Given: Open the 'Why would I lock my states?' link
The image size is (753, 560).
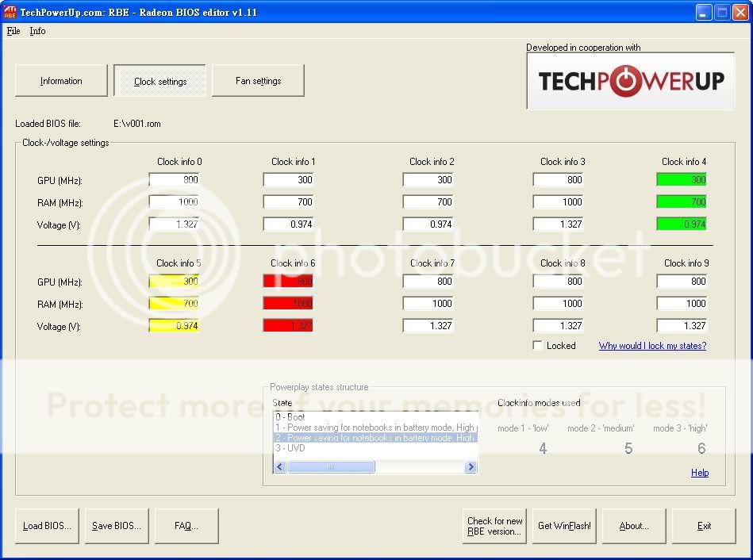Looking at the screenshot, I should 652,346.
